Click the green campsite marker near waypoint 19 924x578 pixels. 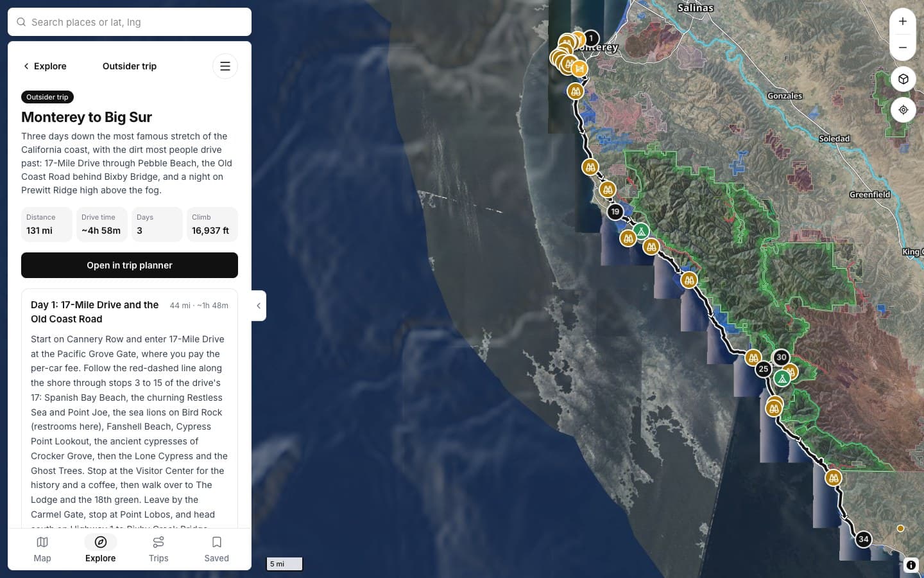(x=641, y=231)
